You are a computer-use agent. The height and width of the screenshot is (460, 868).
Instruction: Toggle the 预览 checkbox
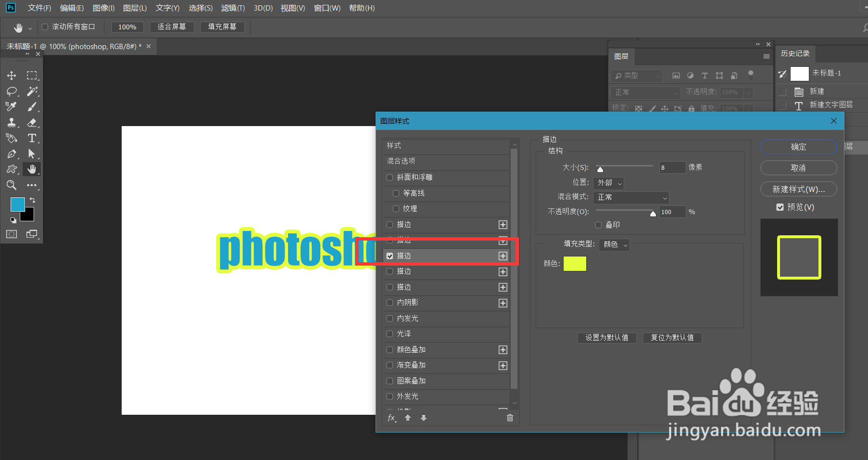tap(780, 207)
